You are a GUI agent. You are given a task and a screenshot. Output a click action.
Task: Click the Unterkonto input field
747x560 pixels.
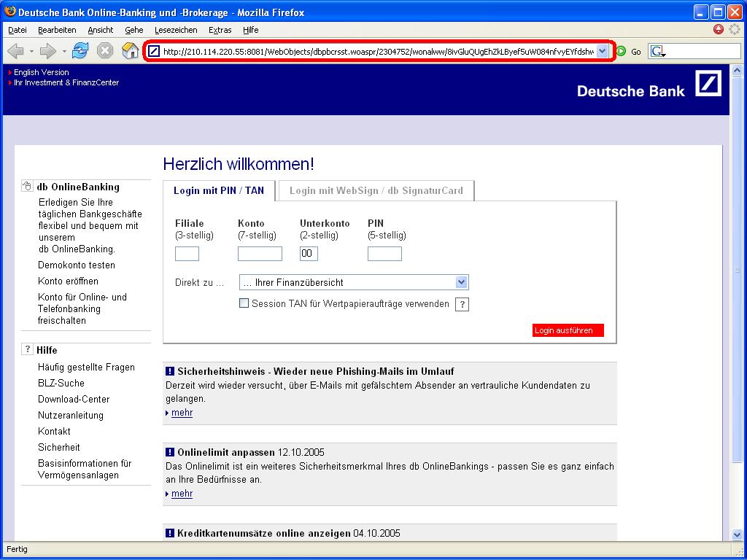coord(309,254)
